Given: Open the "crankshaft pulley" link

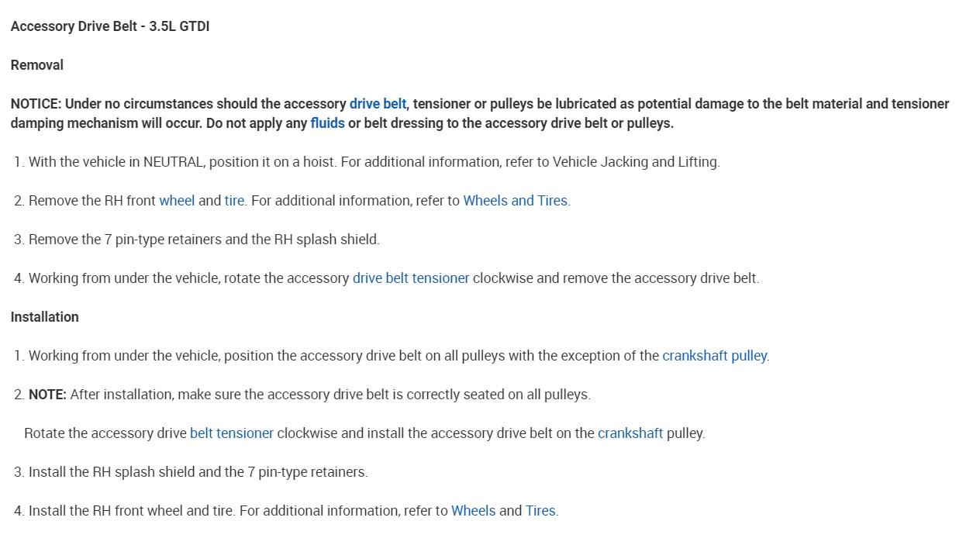Looking at the screenshot, I should click(x=714, y=356).
